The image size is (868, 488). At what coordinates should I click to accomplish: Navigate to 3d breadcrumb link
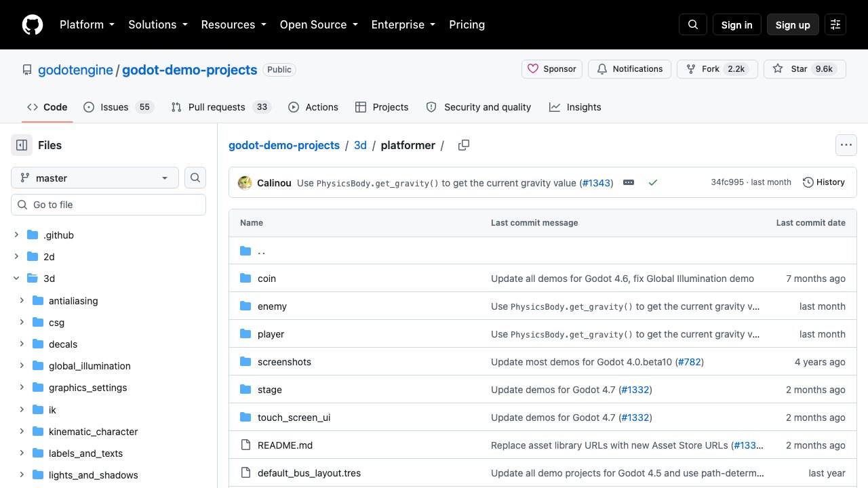pyautogui.click(x=360, y=145)
